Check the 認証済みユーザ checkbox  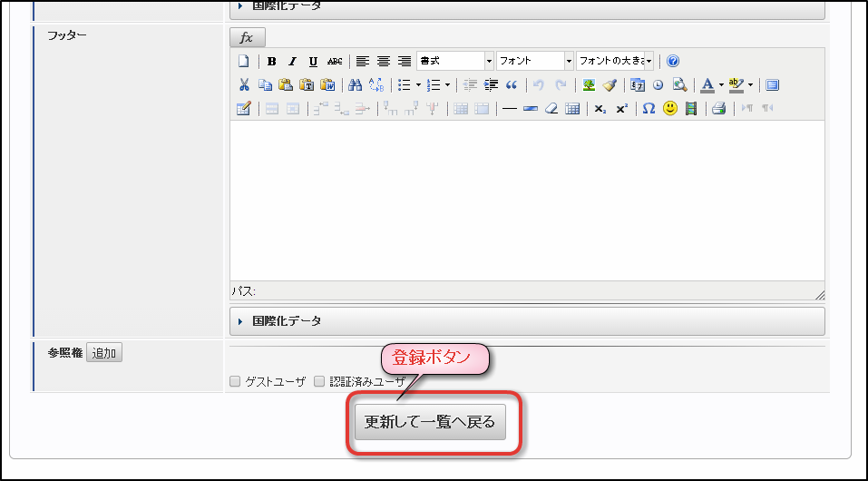(x=319, y=381)
